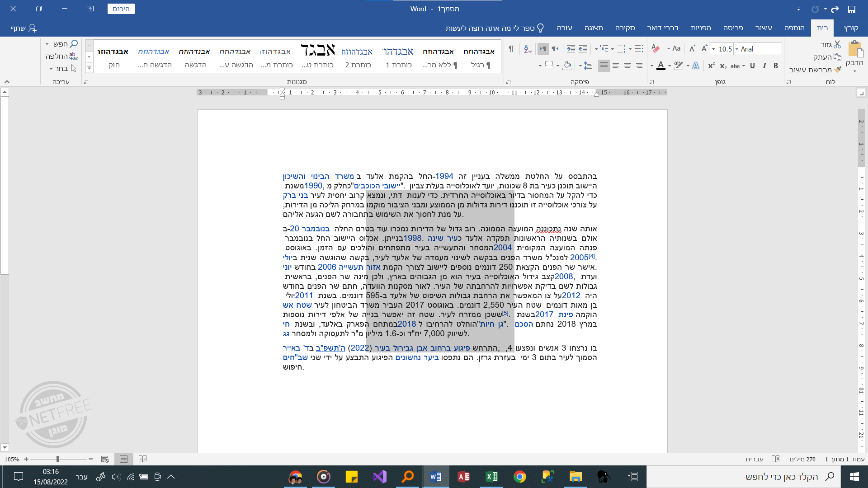Click the Undo arrow in title bar
The image size is (868, 488).
pos(835,9)
